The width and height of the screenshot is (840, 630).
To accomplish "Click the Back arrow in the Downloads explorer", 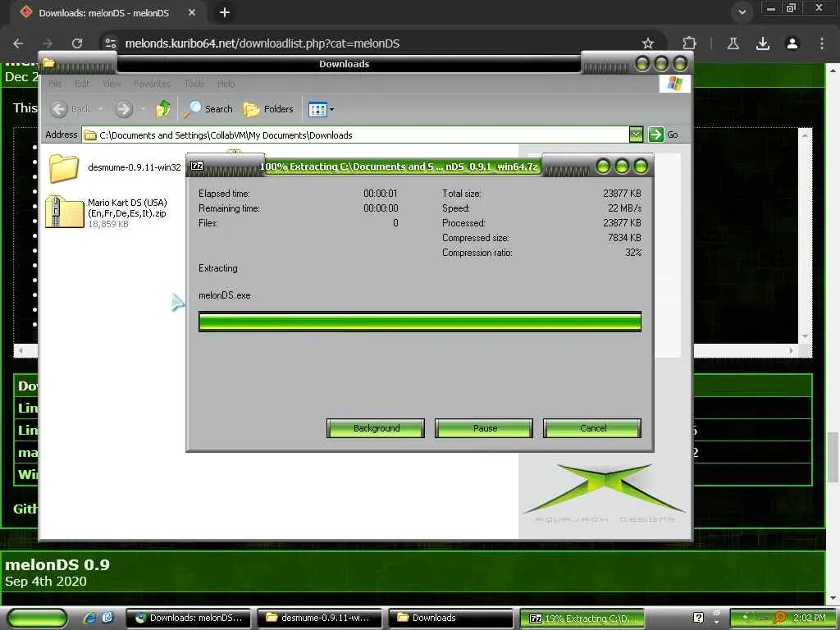I will (59, 109).
